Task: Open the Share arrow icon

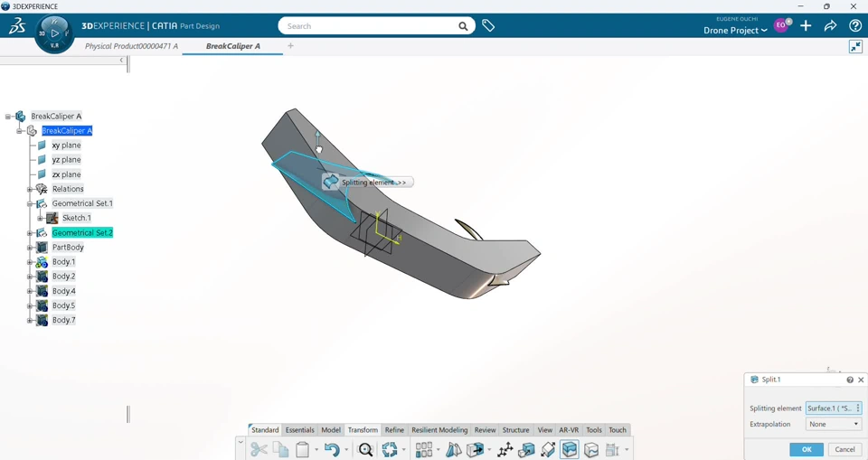Action: point(830,25)
